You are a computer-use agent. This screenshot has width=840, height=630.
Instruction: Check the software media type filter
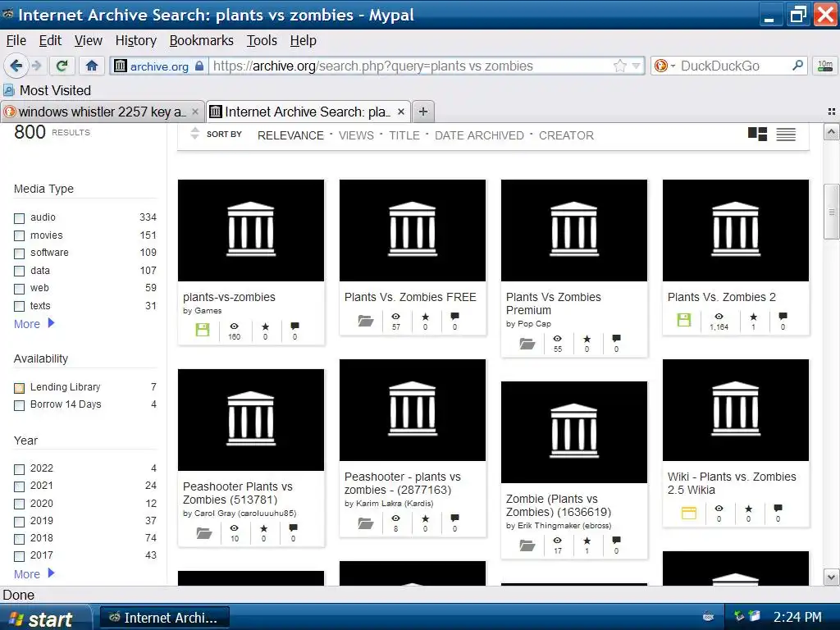(20, 253)
